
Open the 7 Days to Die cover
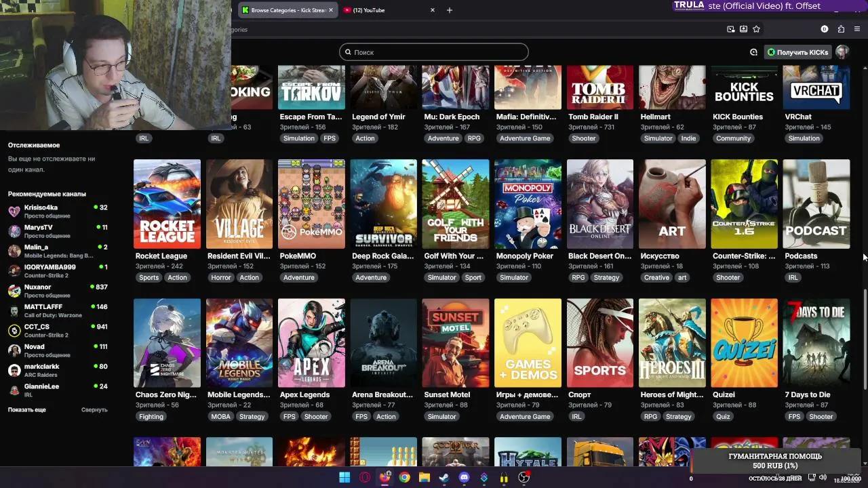click(816, 343)
